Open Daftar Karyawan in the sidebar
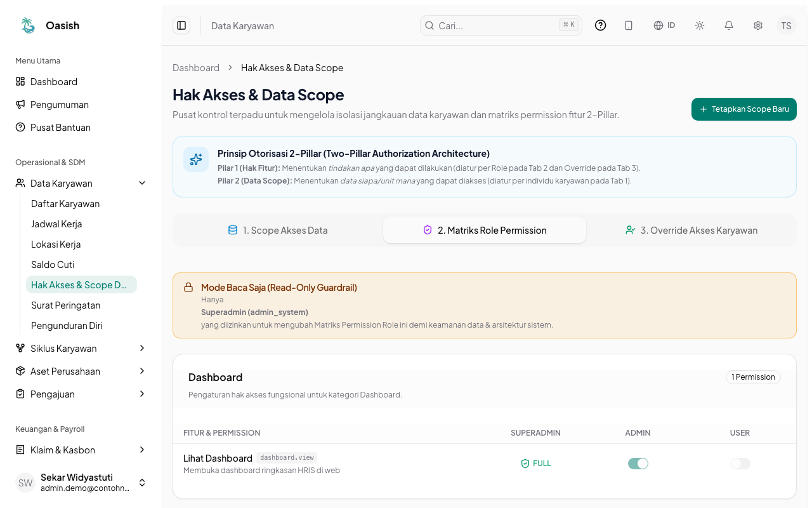The height and width of the screenshot is (508, 812). tap(81, 204)
